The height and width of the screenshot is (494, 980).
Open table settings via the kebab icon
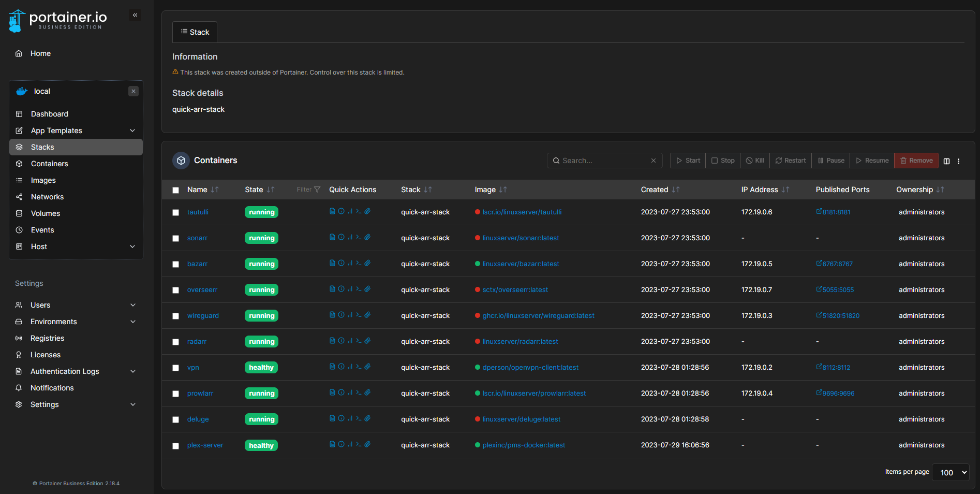[959, 161]
